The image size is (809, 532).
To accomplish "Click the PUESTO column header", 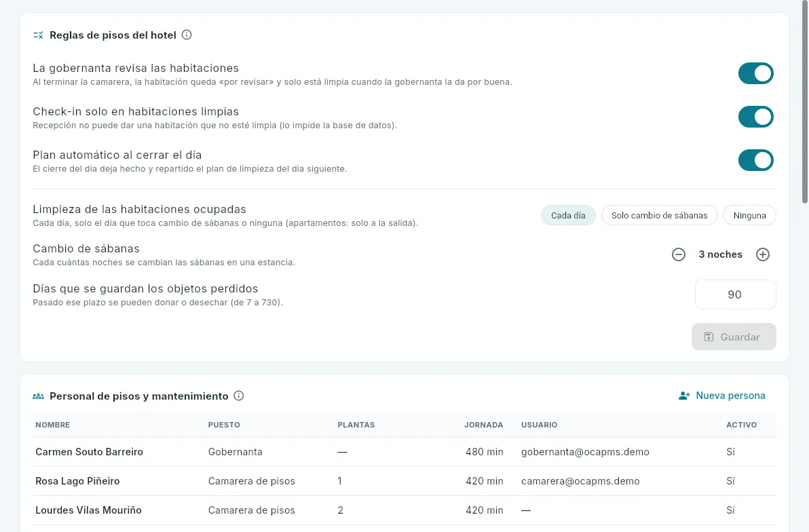I will pos(224,425).
